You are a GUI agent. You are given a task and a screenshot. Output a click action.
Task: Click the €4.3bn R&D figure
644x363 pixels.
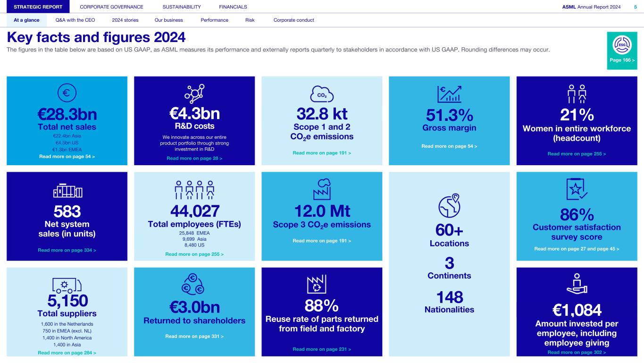coord(194,114)
